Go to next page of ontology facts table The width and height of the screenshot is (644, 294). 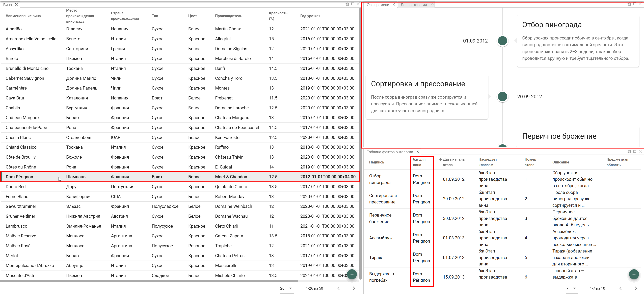(636, 288)
